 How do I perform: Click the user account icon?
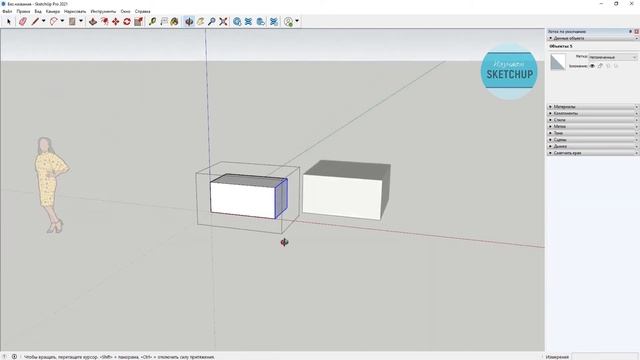pos(289,21)
